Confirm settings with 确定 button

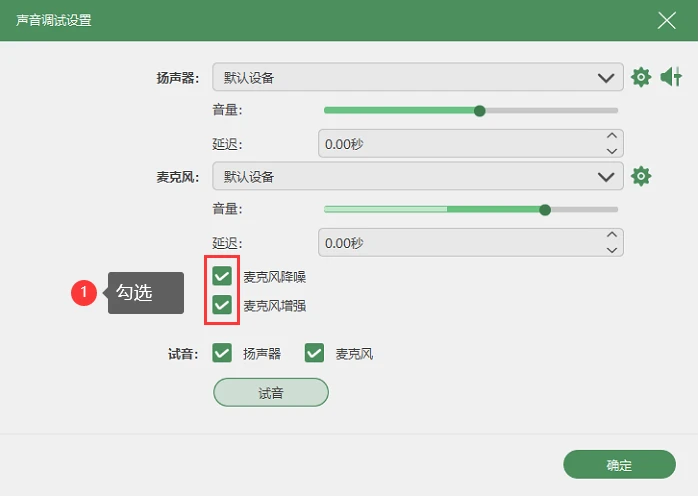[x=619, y=465]
